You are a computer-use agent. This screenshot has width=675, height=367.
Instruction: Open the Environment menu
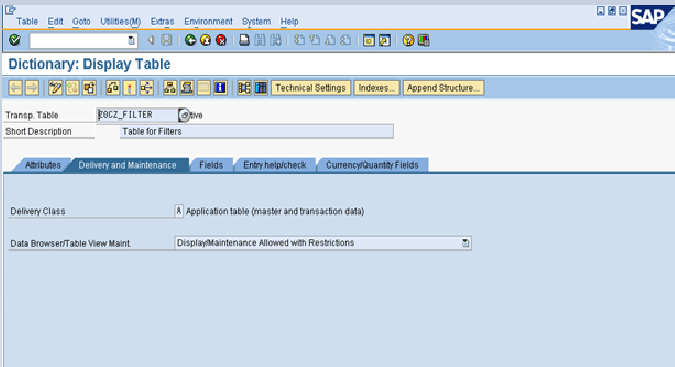(x=208, y=21)
